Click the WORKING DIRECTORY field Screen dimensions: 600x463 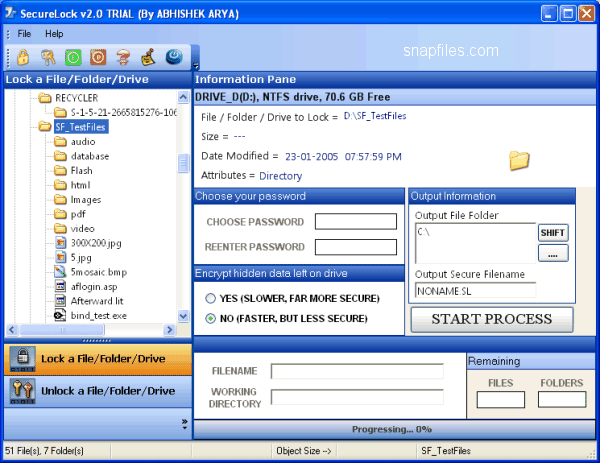click(x=357, y=397)
